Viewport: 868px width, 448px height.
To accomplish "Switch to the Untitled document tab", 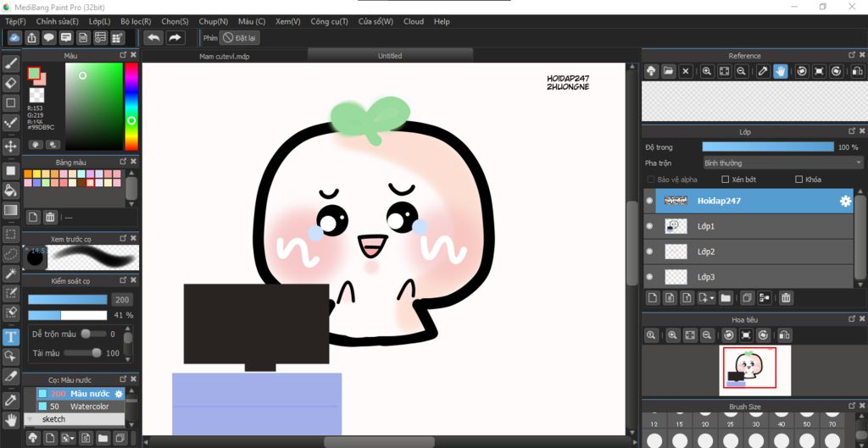I will 390,56.
